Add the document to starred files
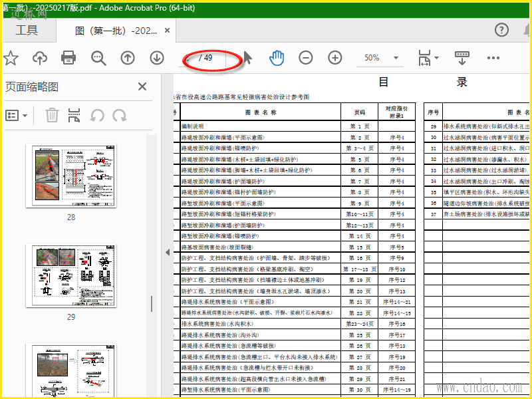Image resolution: width=532 pixels, height=399 pixels. (11, 58)
